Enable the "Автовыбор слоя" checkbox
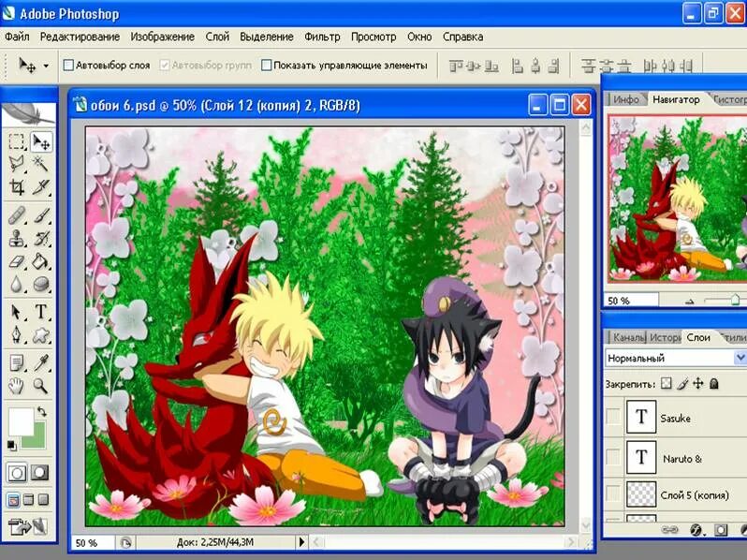Screen dimensions: 747x560 click(68, 65)
